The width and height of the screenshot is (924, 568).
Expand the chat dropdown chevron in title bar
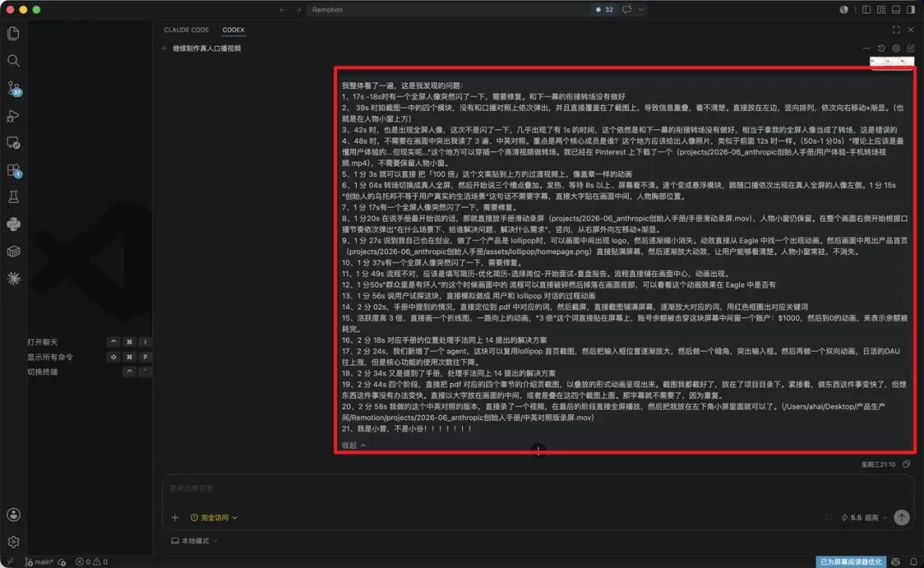pos(641,9)
